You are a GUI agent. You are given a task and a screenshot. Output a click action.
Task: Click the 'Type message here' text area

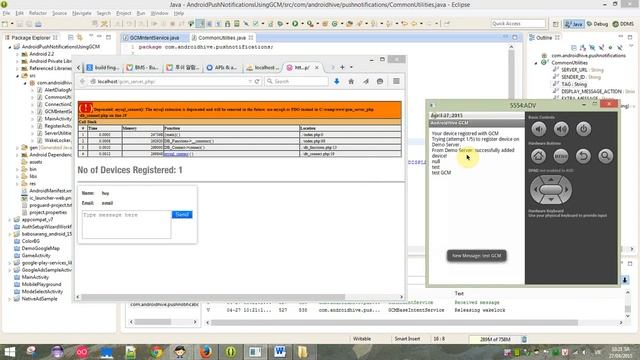coord(127,224)
